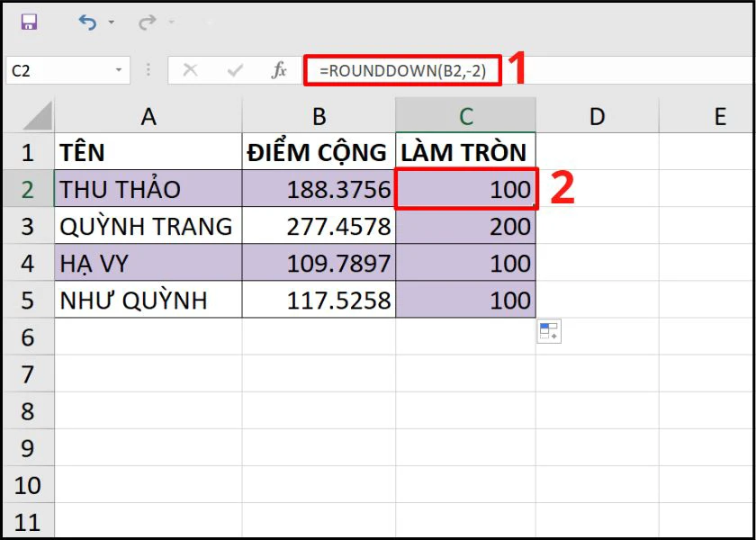Screen dimensions: 756x540
Task: Select row 3 header
Action: coord(28,226)
